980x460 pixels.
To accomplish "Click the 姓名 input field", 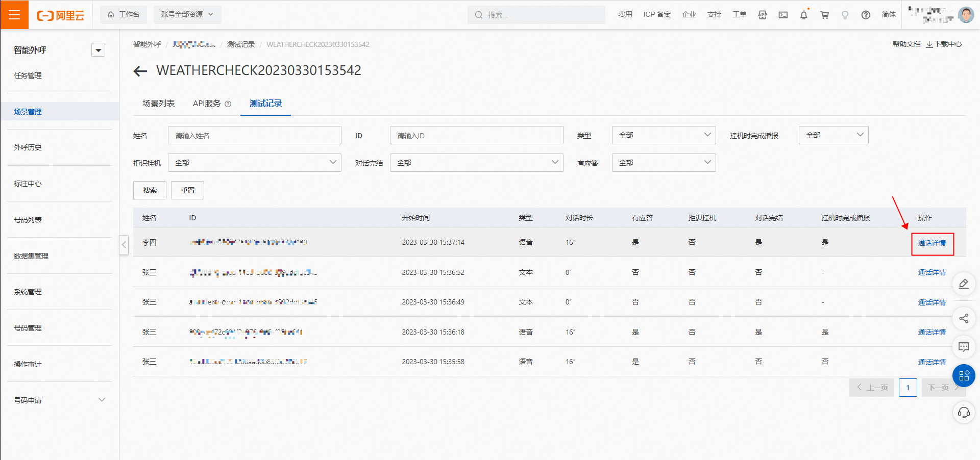I will tap(255, 135).
